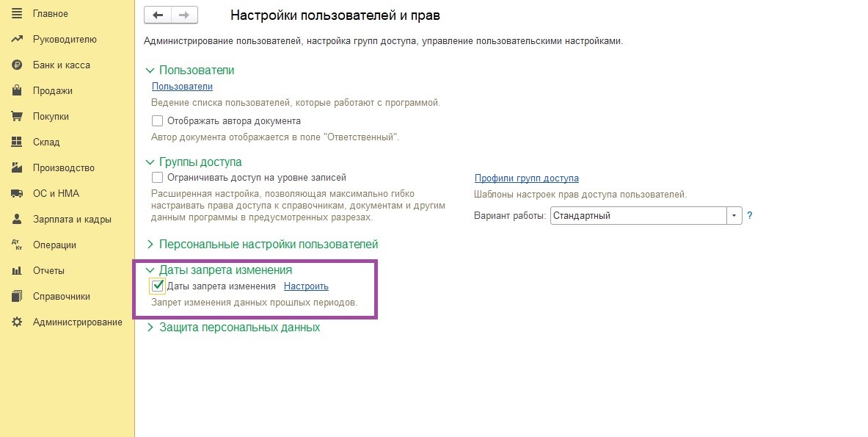Screen dimensions: 868x437
Task: Click the Производство factory icon
Action: pyautogui.click(x=17, y=167)
